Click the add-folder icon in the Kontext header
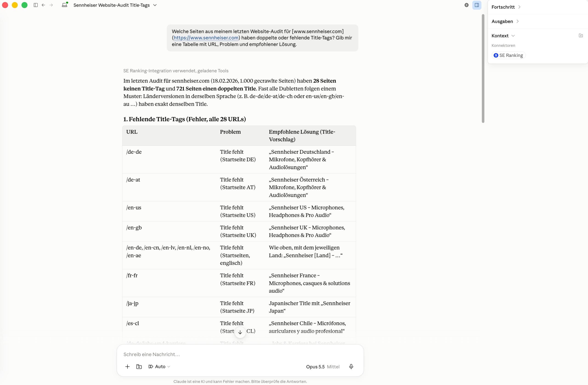 (581, 36)
